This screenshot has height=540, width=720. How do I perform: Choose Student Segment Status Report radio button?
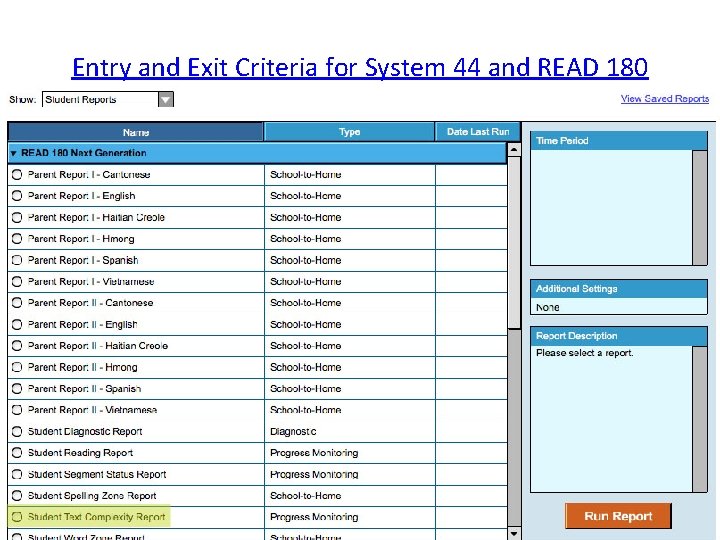17,474
